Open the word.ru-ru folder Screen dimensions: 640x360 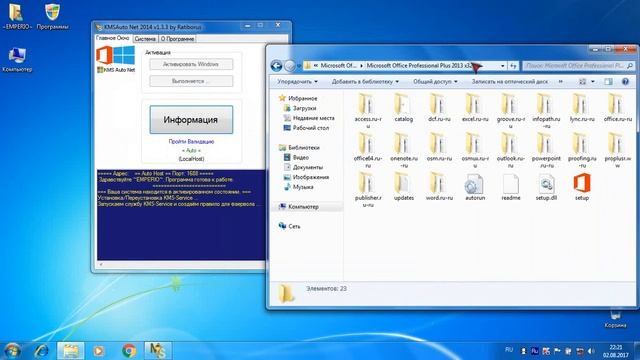pos(439,186)
